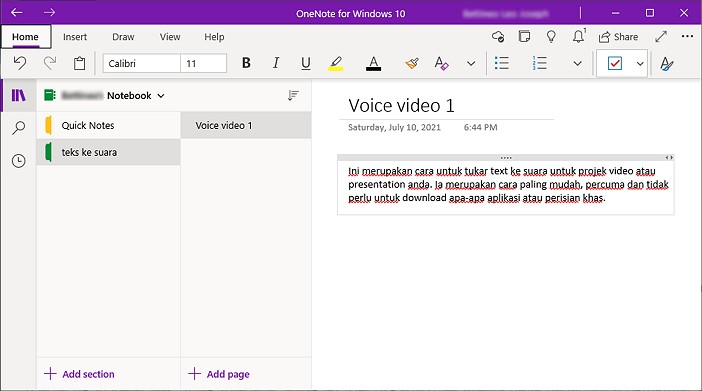Share this notebook
Image resolution: width=702 pixels, height=391 pixels.
click(619, 37)
